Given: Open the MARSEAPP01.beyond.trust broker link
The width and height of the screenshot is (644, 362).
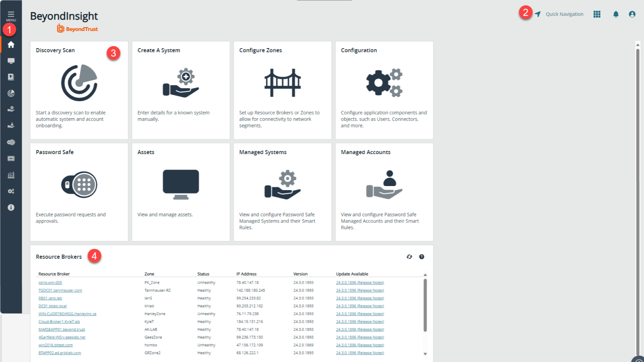Looking at the screenshot, I should point(62,330).
